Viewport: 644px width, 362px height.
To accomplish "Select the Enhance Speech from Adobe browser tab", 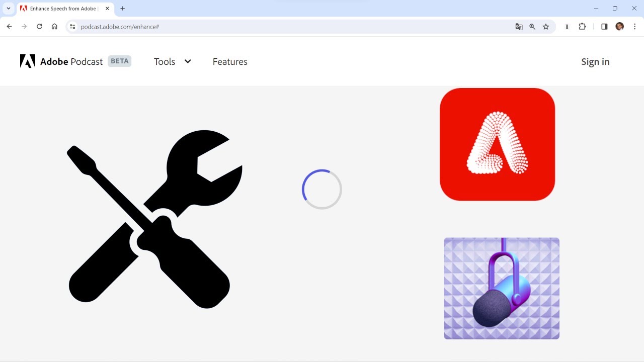I will coord(64,9).
